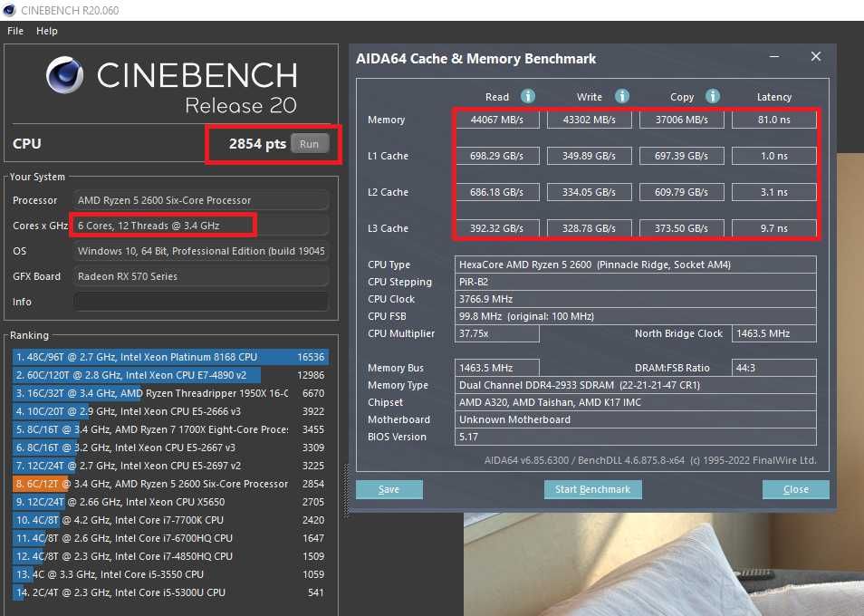Click the Memory Write value 43302 MB/s

589,120
